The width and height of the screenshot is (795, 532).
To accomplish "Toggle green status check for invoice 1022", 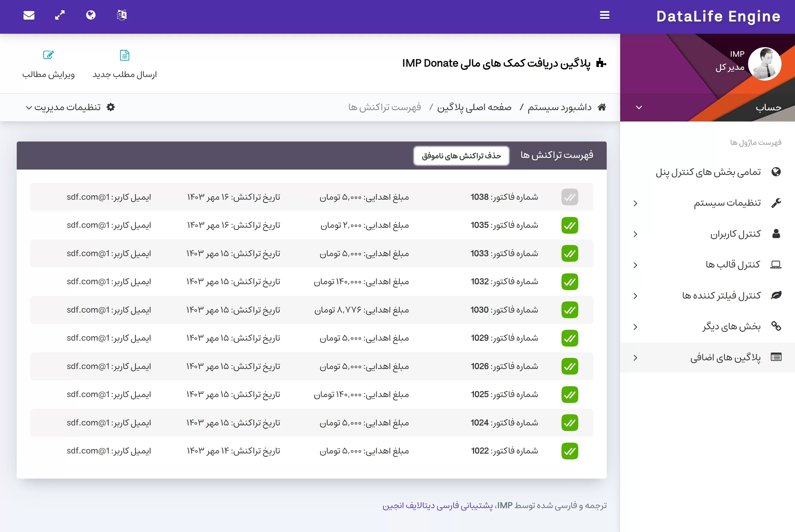I will 570,451.
